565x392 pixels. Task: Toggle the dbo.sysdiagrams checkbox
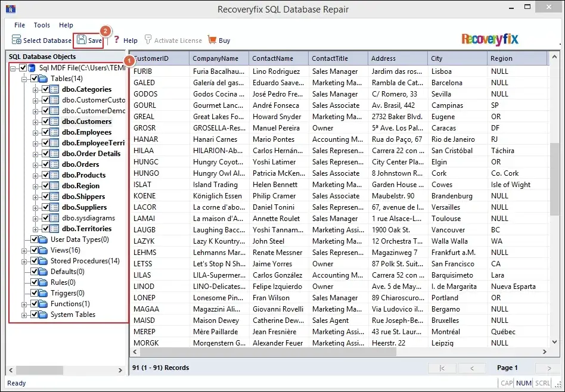46,218
